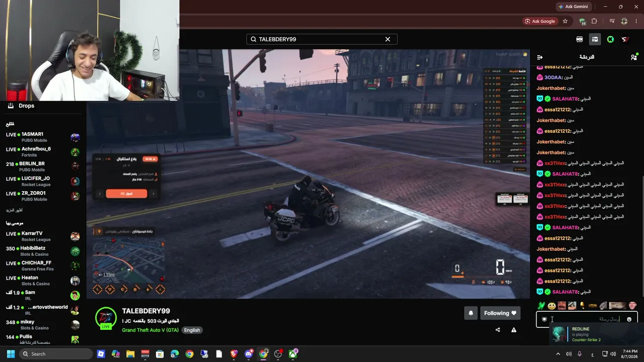Image resolution: width=644 pixels, height=362 pixels.
Task: Open Achrafbou_6 Fortnite channel
Action: point(43,152)
